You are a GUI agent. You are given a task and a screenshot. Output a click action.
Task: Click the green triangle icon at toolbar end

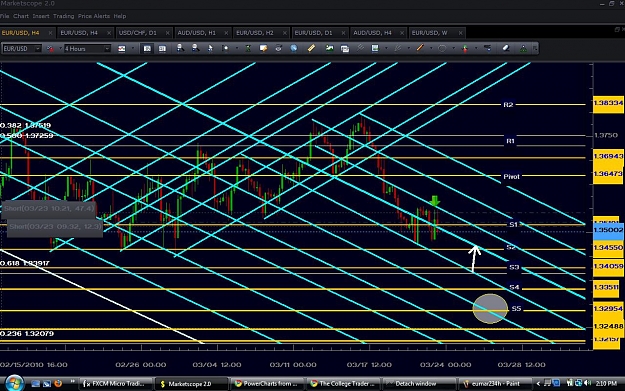[x=523, y=48]
